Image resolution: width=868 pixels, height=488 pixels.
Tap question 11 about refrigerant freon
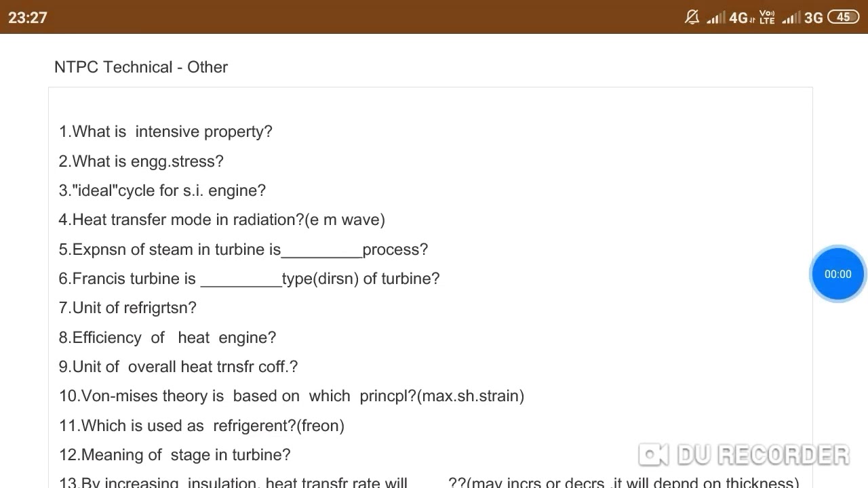point(201,426)
